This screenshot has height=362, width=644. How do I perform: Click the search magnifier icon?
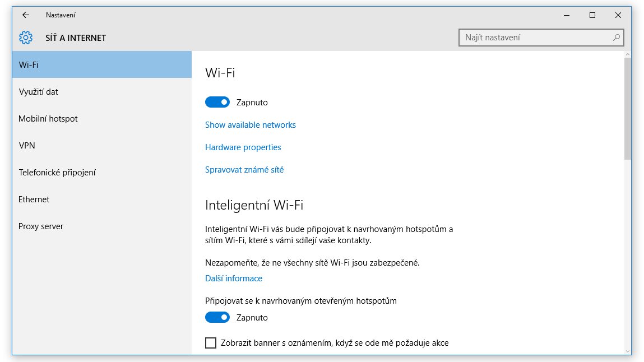[x=616, y=38]
